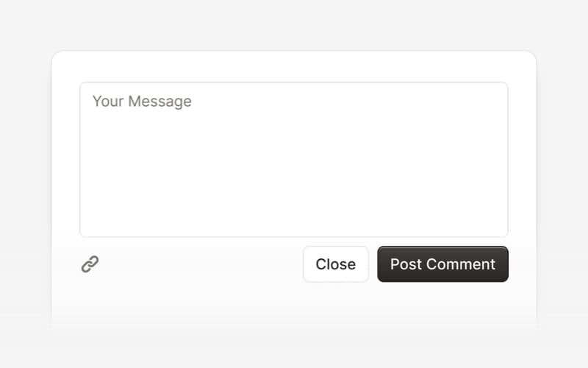The height and width of the screenshot is (368, 588).
Task: Click the Close button
Action: click(336, 264)
